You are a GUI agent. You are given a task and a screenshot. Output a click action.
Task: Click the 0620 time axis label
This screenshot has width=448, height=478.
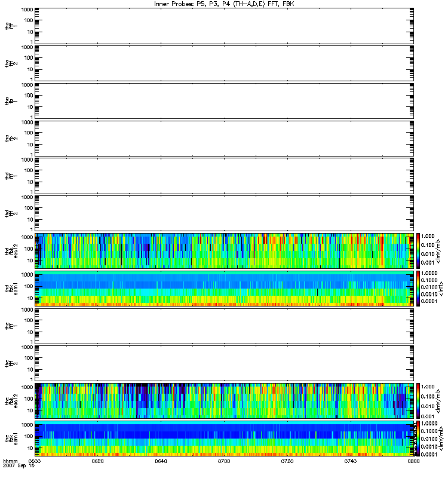coord(98,461)
